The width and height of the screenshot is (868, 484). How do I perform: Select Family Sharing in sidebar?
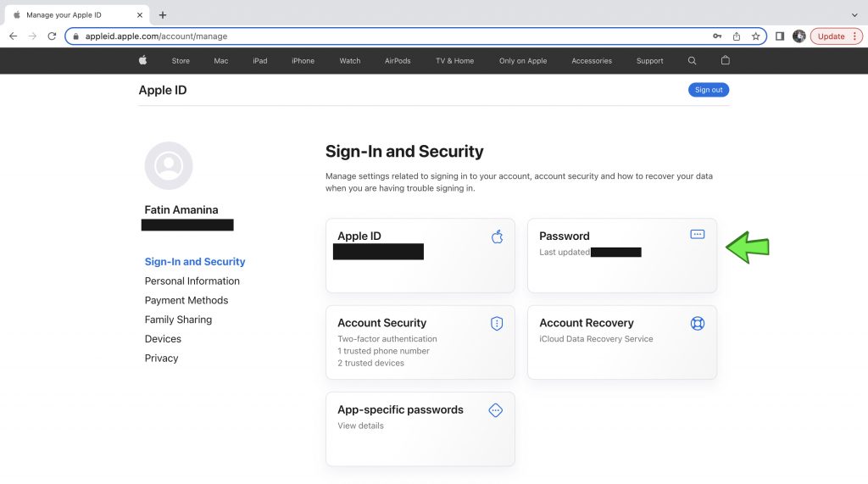pos(178,320)
